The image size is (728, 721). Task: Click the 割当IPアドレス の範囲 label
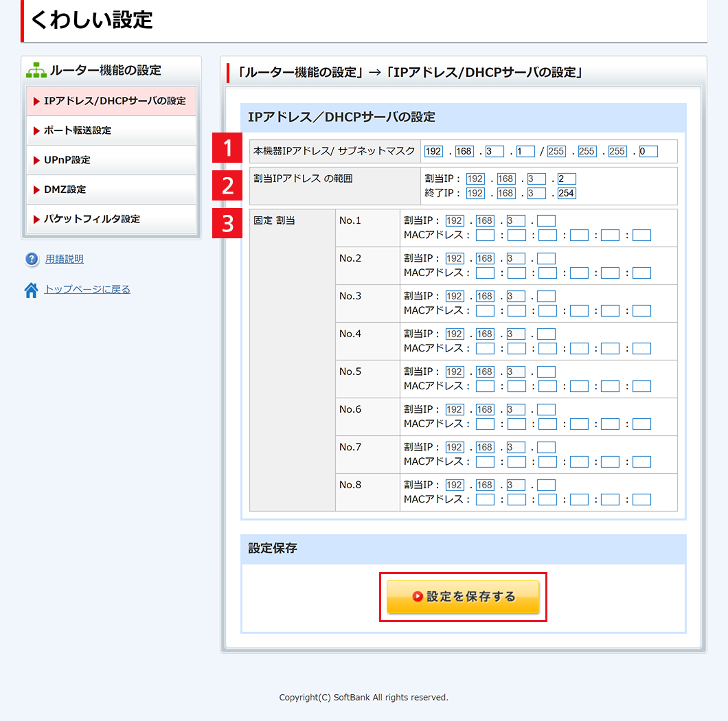303,179
